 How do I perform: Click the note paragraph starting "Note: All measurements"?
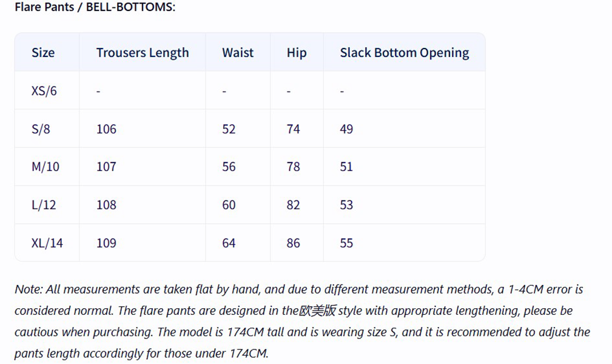[298, 290]
